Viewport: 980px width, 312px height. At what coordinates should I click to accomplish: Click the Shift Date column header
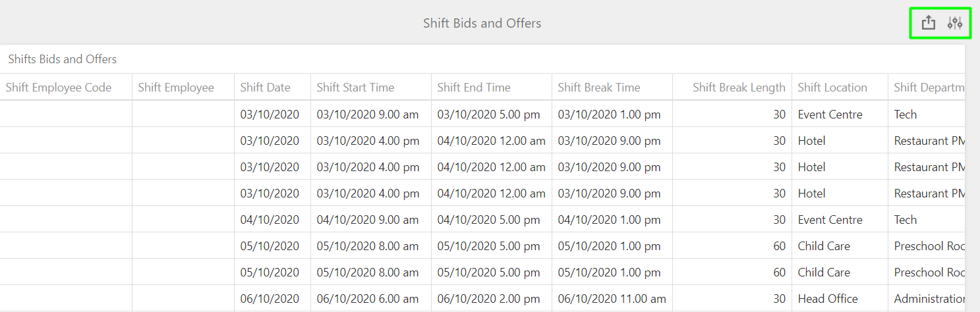tap(265, 88)
